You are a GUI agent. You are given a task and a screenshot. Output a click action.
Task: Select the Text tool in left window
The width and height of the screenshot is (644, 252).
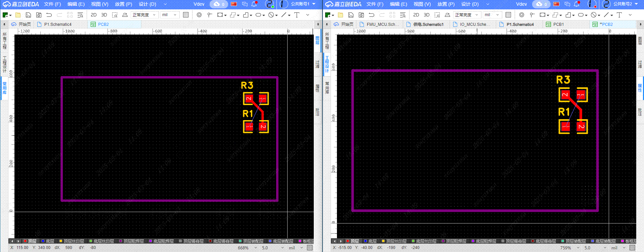[x=297, y=15]
